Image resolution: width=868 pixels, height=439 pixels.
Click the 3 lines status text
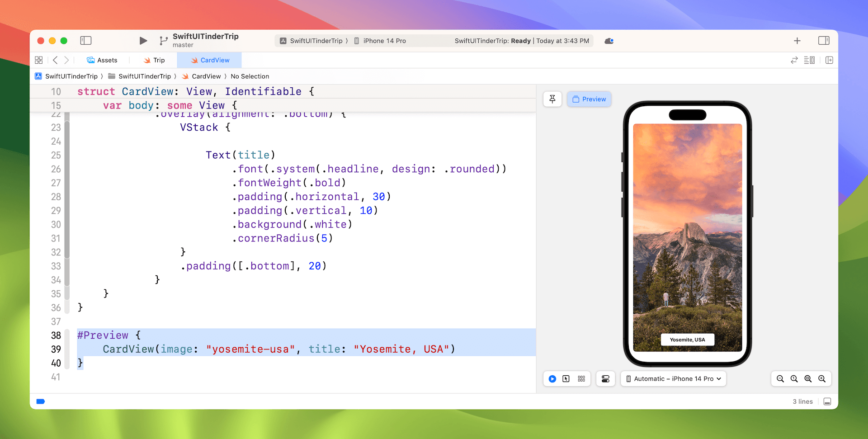pos(802,401)
